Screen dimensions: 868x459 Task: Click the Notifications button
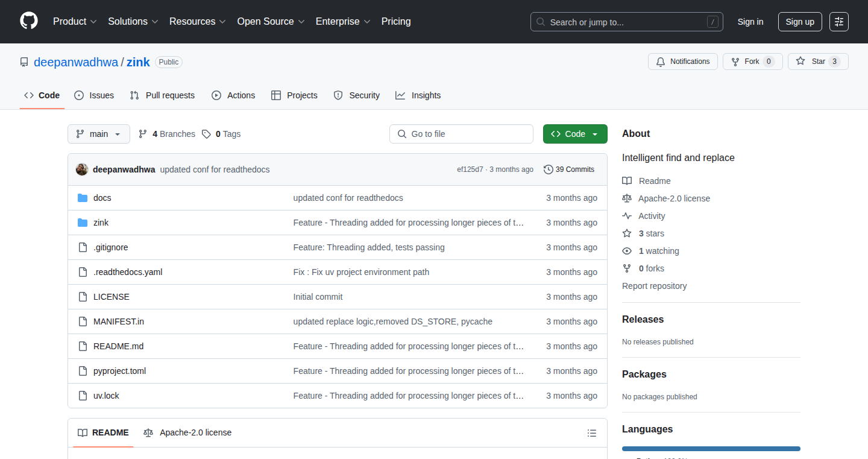click(683, 62)
